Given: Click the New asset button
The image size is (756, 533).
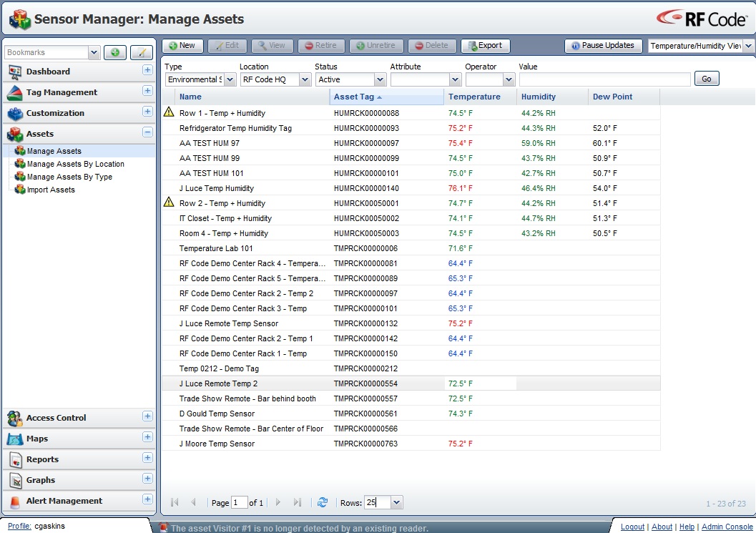Looking at the screenshot, I should (x=182, y=45).
